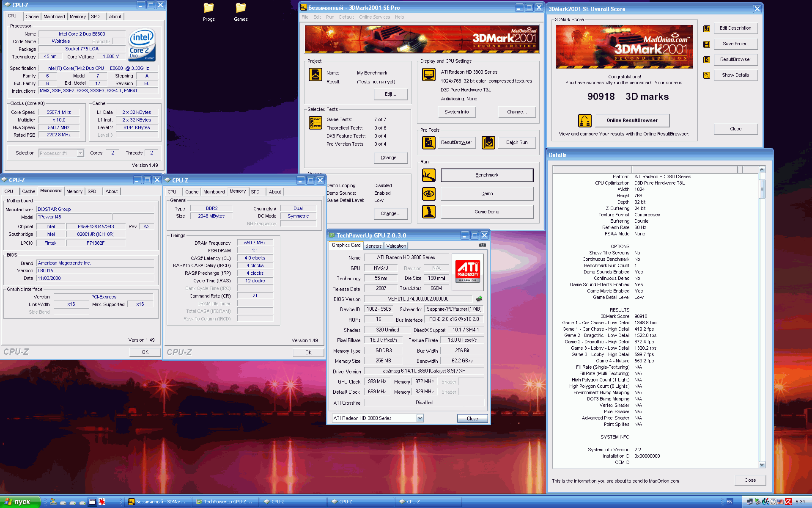Image resolution: width=812 pixels, height=508 pixels.
Task: Click the monitor icon in Display and CPU Settings
Action: tap(429, 75)
